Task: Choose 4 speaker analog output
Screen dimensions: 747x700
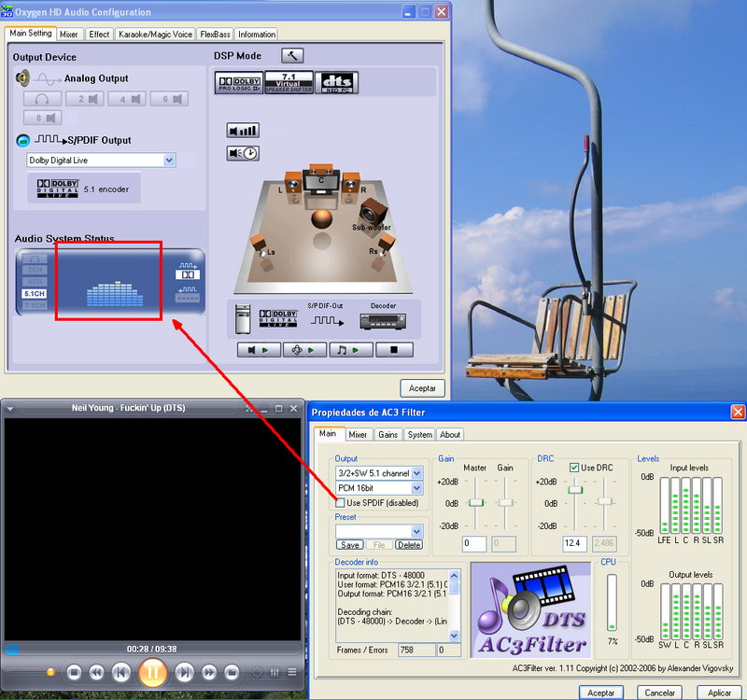Action: (127, 99)
